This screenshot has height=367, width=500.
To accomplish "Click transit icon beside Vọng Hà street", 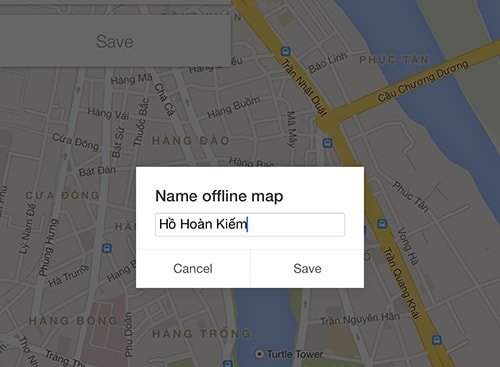I will tap(382, 224).
